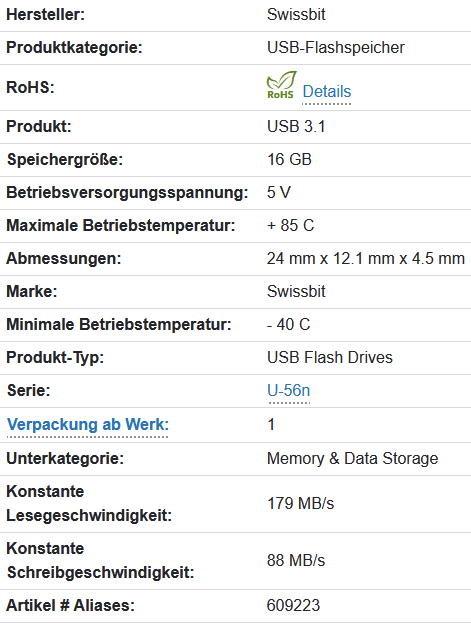Click the Memory & Data Storage subcategory value
471x623 pixels.
[x=353, y=459]
